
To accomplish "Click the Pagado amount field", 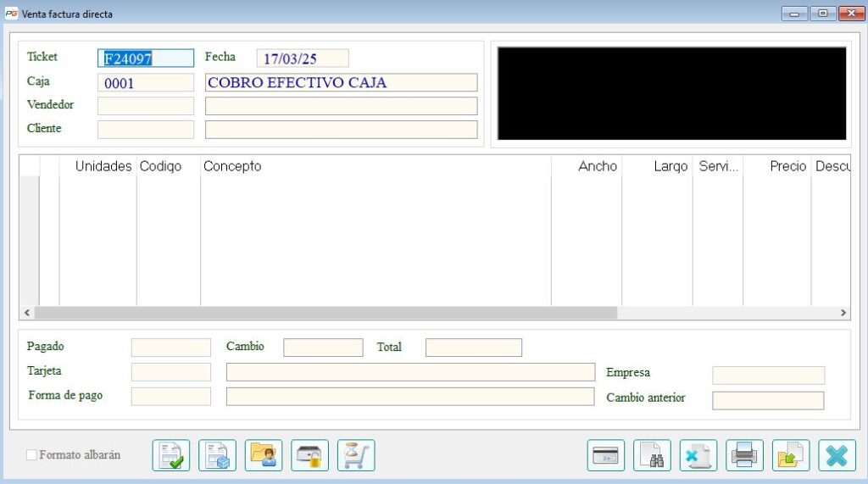I will click(x=171, y=348).
